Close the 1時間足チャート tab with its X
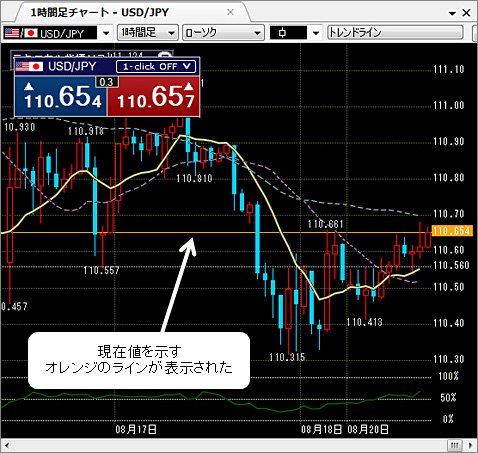This screenshot has height=453, width=478. (230, 12)
